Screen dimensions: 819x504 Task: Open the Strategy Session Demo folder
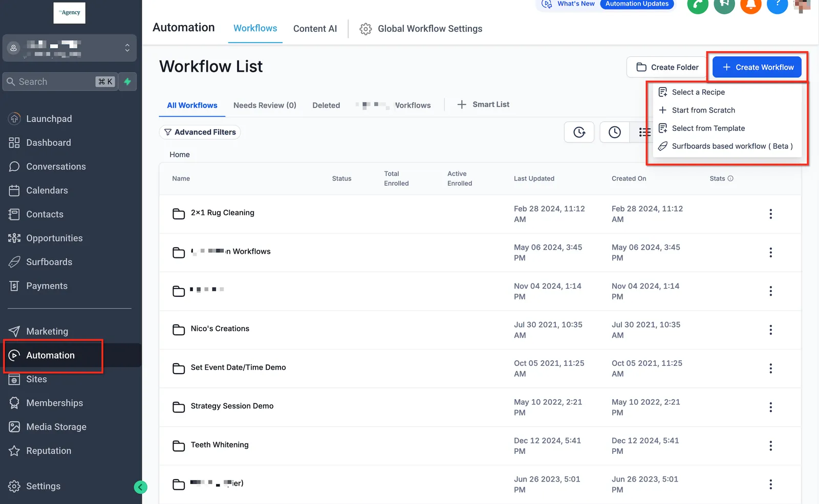coord(232,406)
